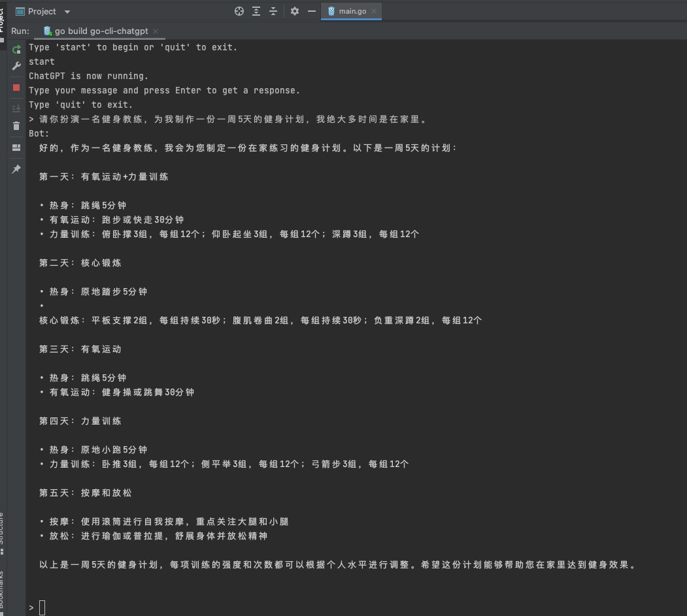Expand all folders in the Project view

point(255,10)
